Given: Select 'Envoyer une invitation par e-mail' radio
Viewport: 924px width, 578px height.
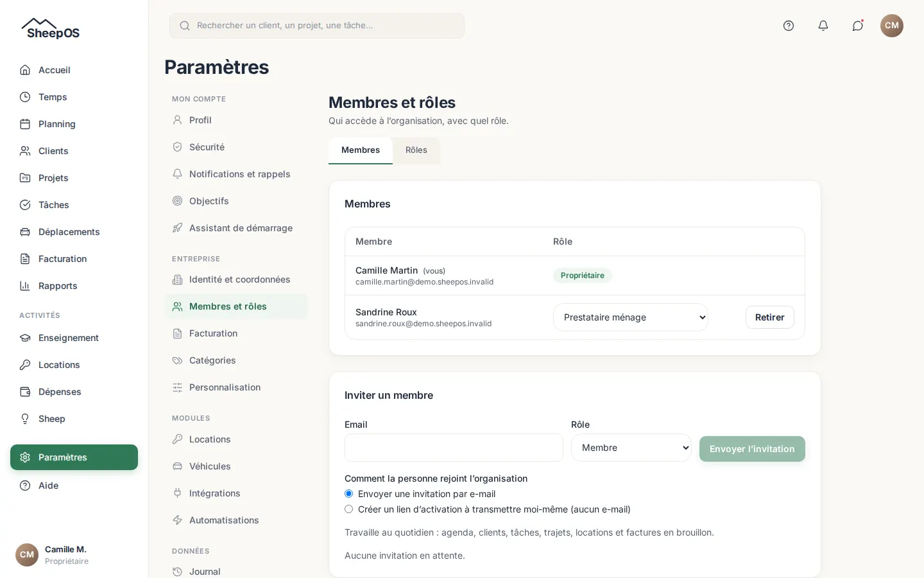Looking at the screenshot, I should (349, 494).
